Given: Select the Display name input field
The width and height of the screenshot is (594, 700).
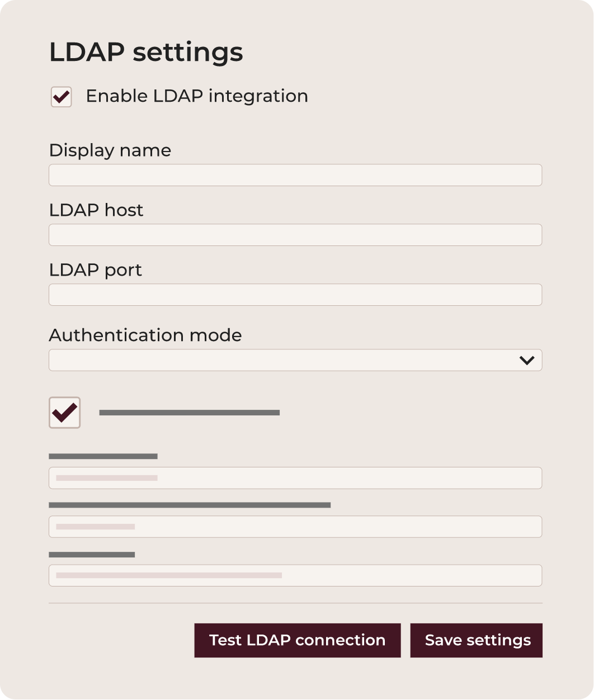Looking at the screenshot, I should coord(295,175).
